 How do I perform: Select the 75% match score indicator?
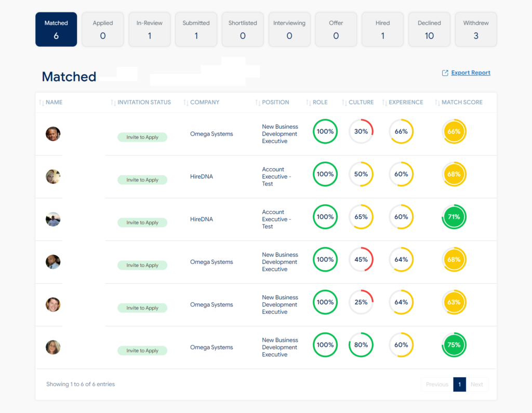click(x=454, y=345)
